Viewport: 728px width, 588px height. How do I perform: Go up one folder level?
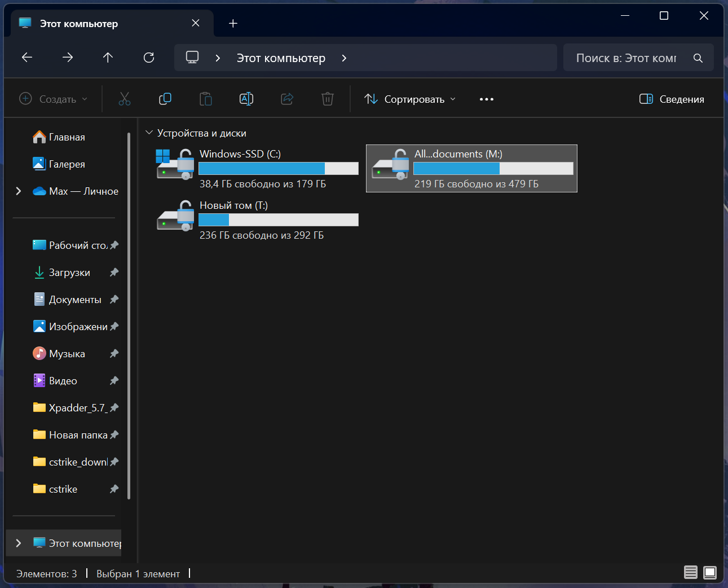108,58
